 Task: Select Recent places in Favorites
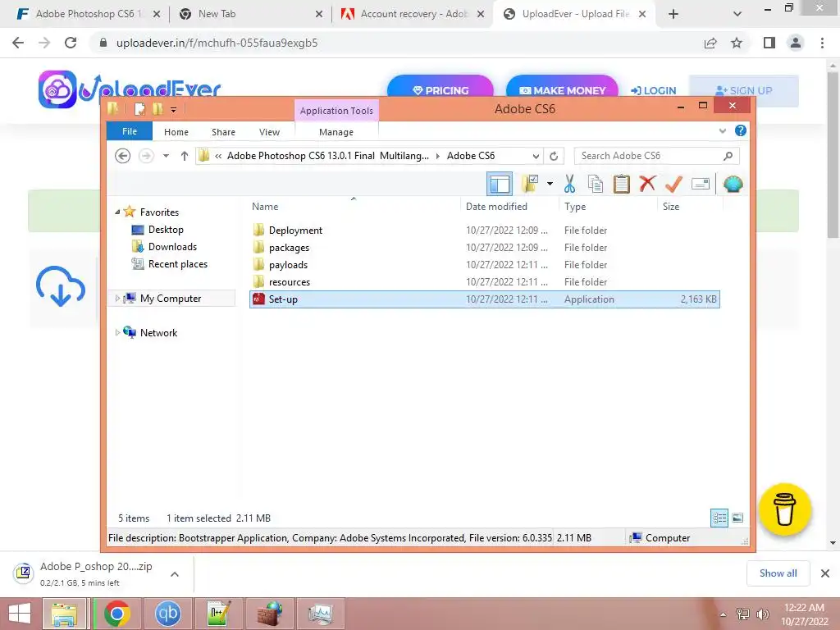tap(177, 264)
